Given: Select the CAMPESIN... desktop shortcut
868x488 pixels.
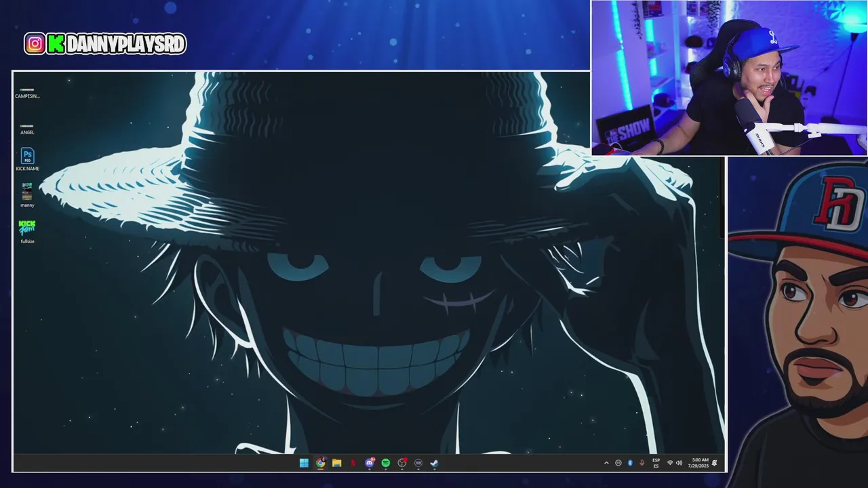Looking at the screenshot, I should [x=27, y=93].
